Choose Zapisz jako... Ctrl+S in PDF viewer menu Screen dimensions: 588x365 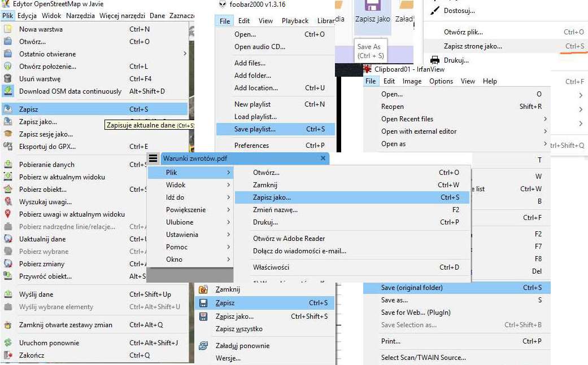pyautogui.click(x=352, y=197)
